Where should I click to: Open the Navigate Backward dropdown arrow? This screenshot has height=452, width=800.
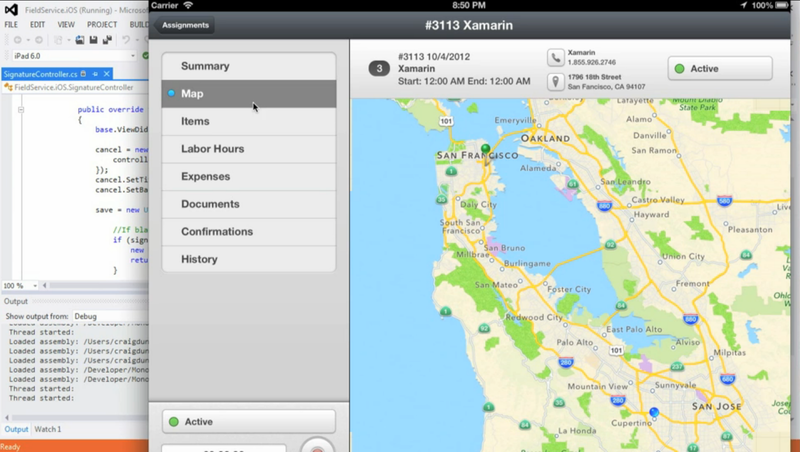click(x=28, y=40)
